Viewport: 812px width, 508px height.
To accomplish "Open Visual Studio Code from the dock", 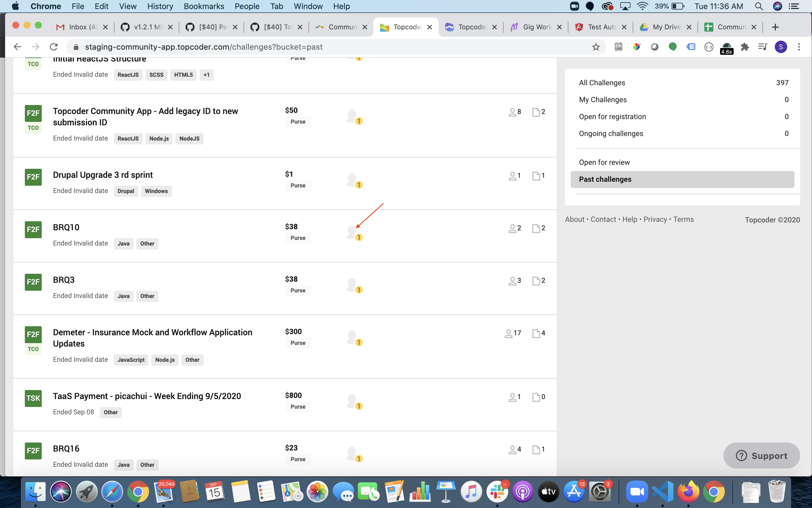I will pyautogui.click(x=662, y=492).
